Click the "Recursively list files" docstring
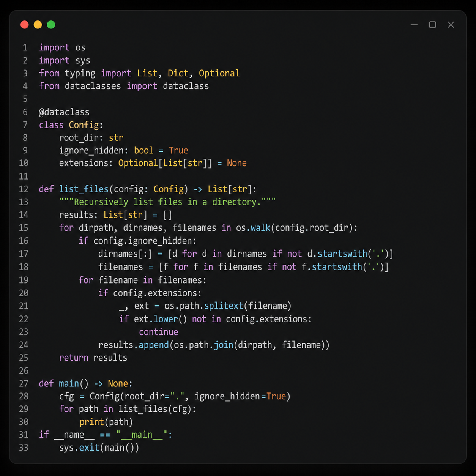Image resolution: width=476 pixels, height=476 pixels. [167, 202]
